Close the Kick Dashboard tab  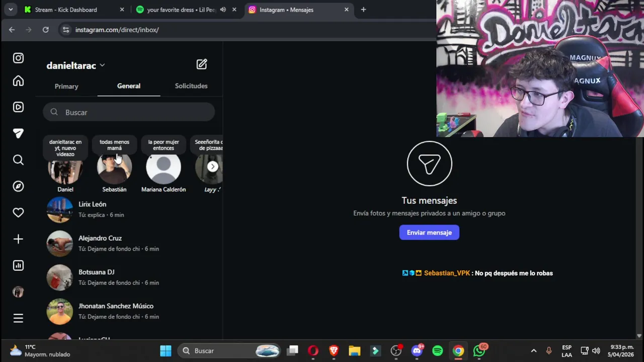click(122, 10)
